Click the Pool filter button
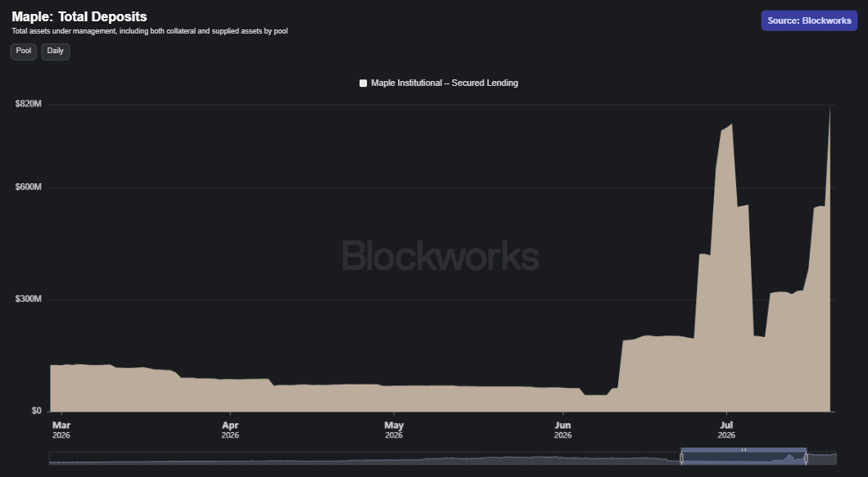 coord(23,52)
